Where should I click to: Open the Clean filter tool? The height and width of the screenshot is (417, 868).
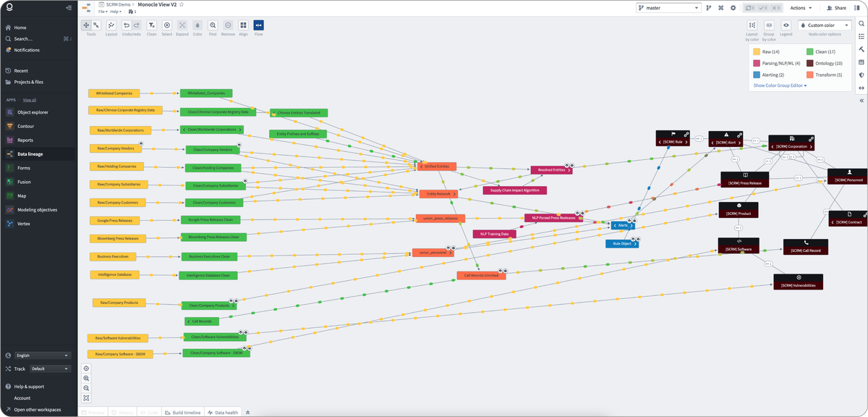[x=152, y=25]
